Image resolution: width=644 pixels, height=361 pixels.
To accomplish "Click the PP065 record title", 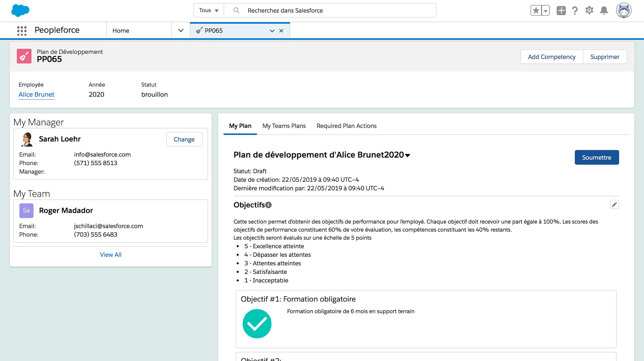I will point(49,59).
